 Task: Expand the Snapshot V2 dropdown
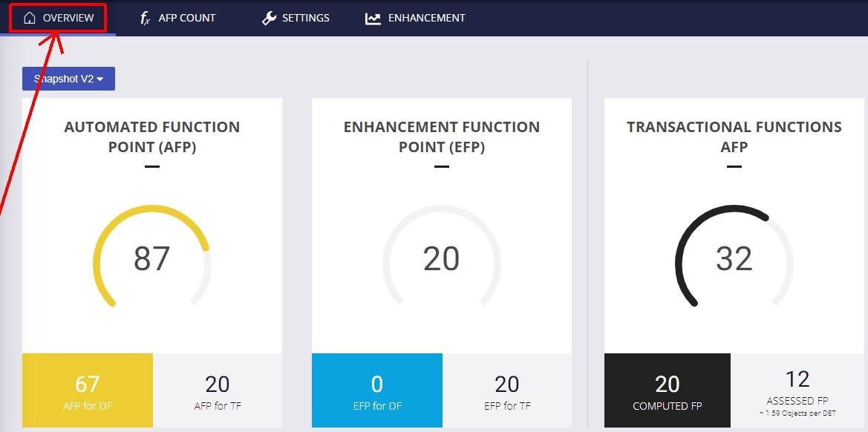click(x=68, y=79)
